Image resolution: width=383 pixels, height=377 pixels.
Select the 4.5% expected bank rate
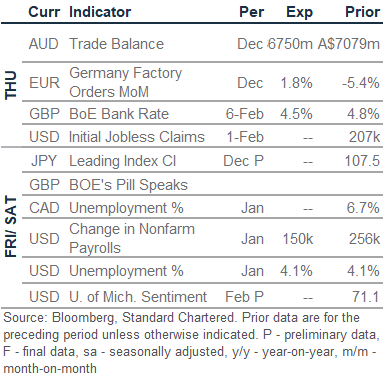pyautogui.click(x=296, y=114)
